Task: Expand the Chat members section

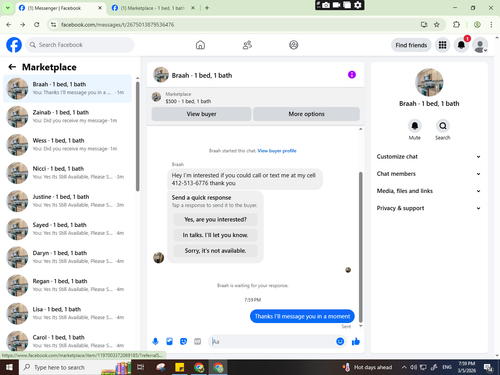Action: coord(429,174)
